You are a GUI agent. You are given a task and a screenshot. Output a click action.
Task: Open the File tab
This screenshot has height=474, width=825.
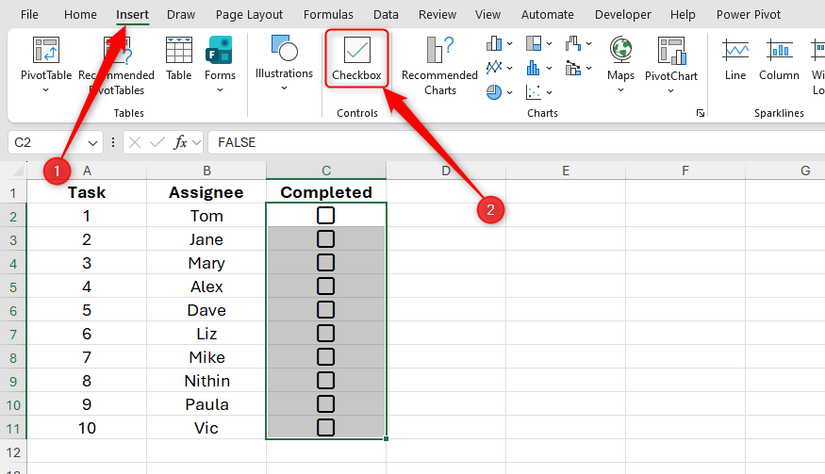point(29,15)
